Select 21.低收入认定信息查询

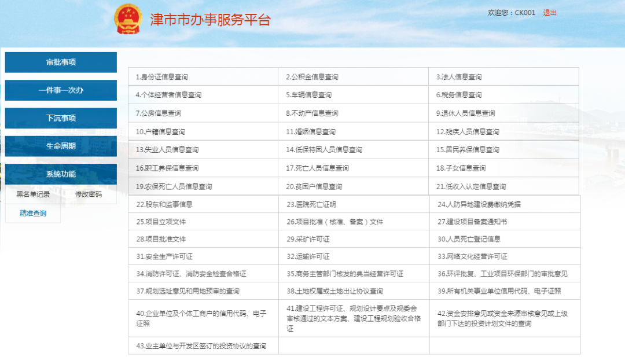click(470, 186)
